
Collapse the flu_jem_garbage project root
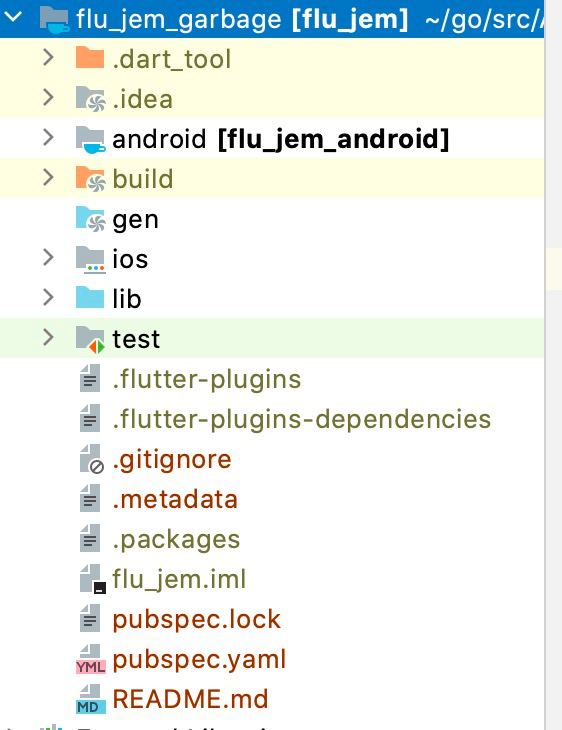13,17
